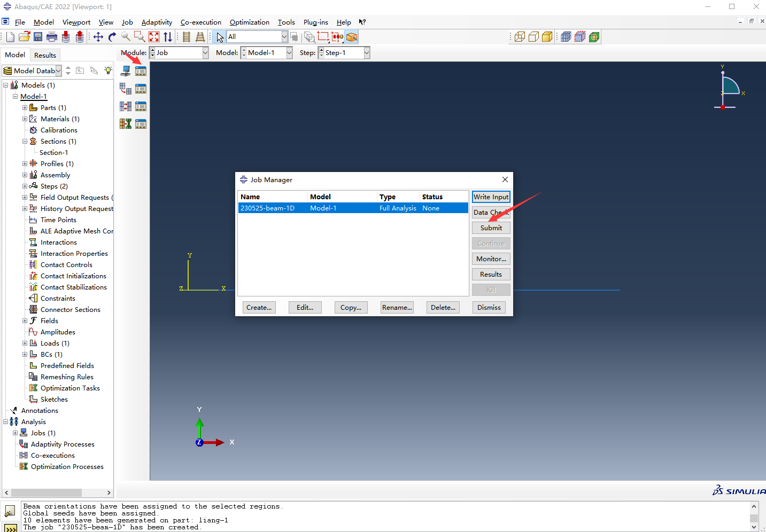Select the Pan View tool
The width and height of the screenshot is (766, 532).
tap(98, 37)
